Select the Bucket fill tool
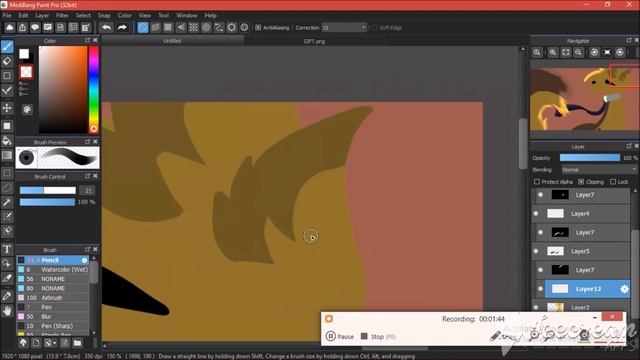This screenshot has width=640, height=360. click(x=7, y=141)
